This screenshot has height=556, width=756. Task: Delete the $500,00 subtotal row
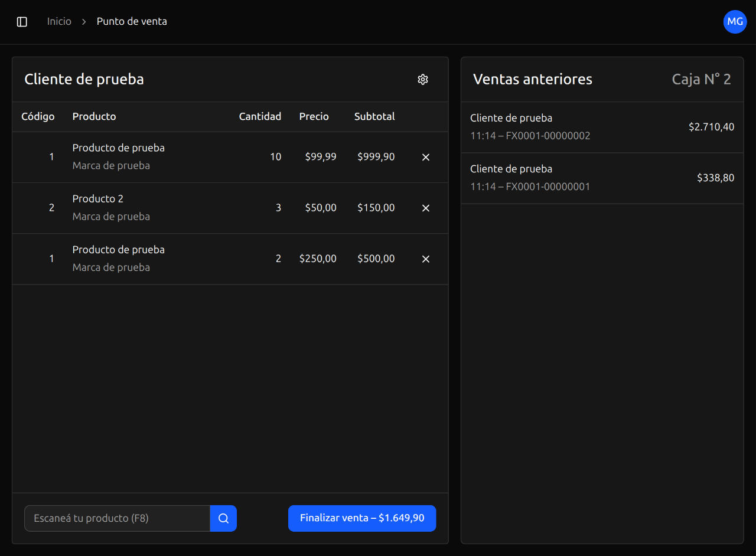425,259
